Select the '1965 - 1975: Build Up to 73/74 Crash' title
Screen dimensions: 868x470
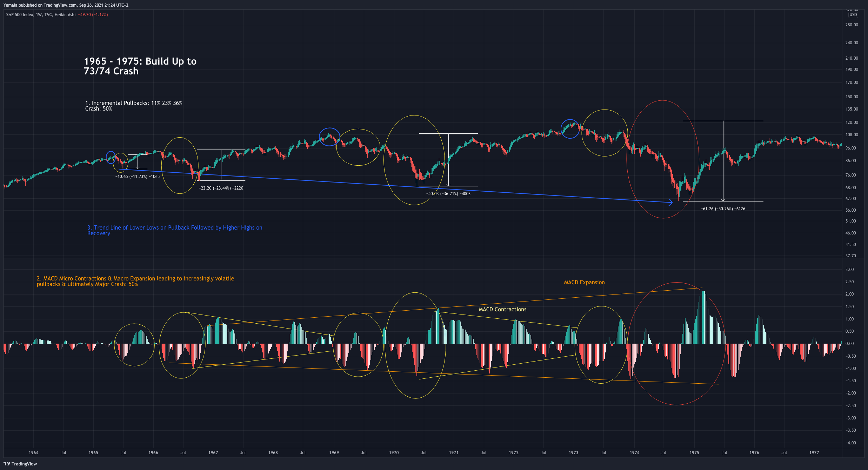coord(140,66)
